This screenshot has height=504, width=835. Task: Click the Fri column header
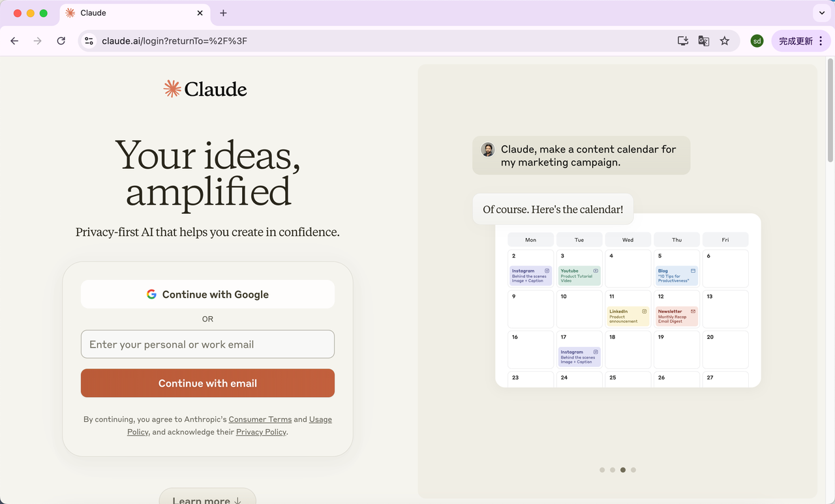coord(725,240)
